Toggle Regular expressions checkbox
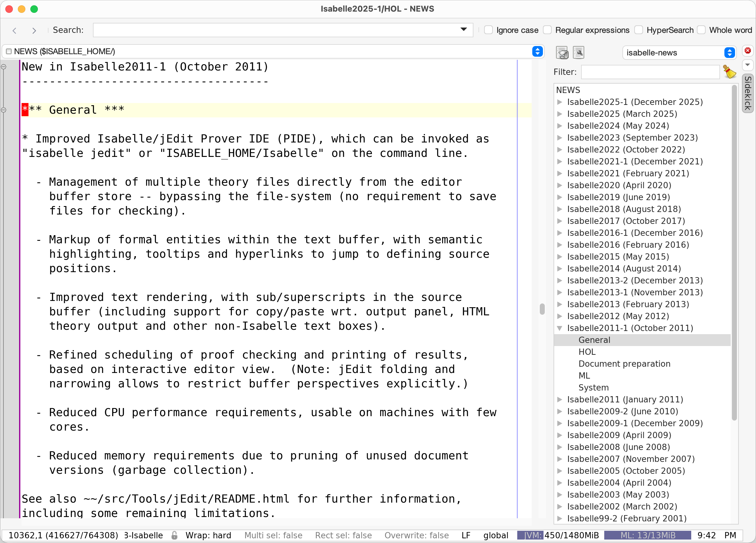 point(547,30)
